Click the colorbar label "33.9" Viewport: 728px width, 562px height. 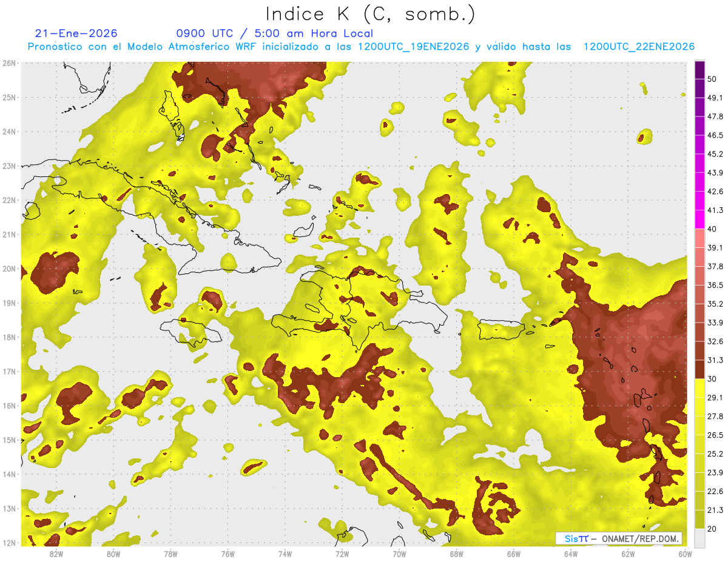715,323
